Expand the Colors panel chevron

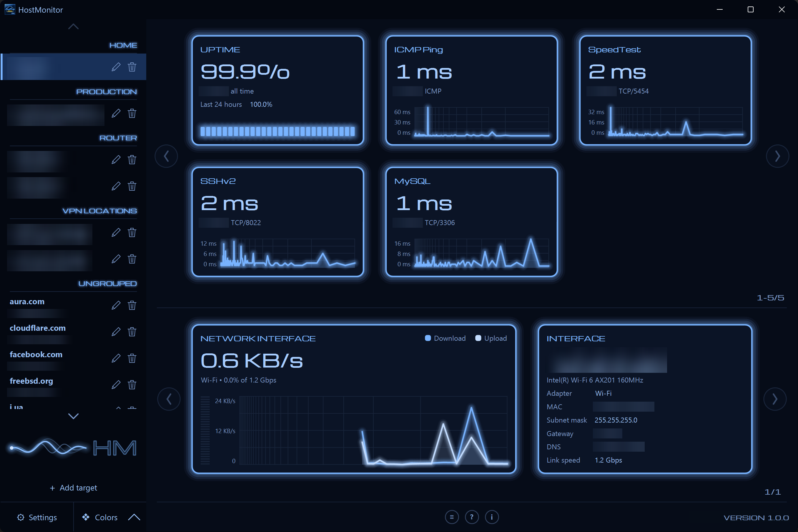134,517
